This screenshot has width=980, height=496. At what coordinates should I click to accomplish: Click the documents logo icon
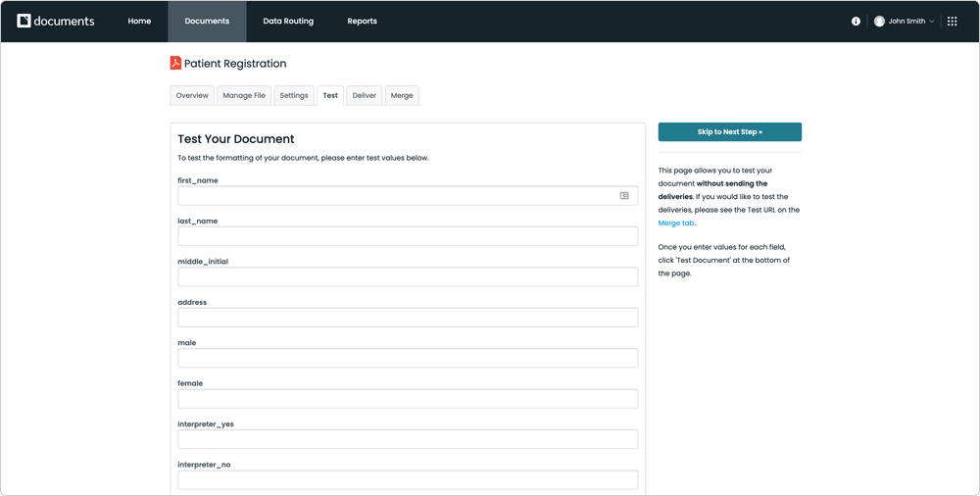[x=24, y=21]
